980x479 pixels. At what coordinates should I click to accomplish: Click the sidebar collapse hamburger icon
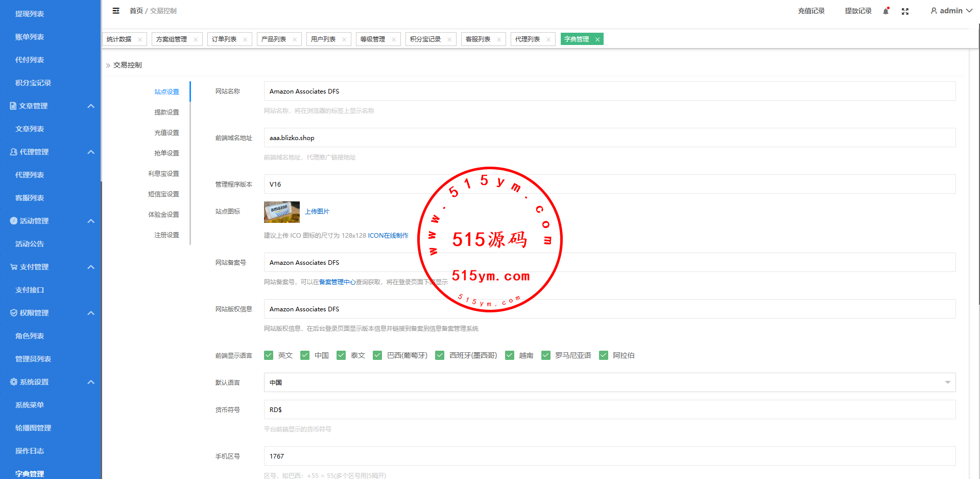[116, 11]
